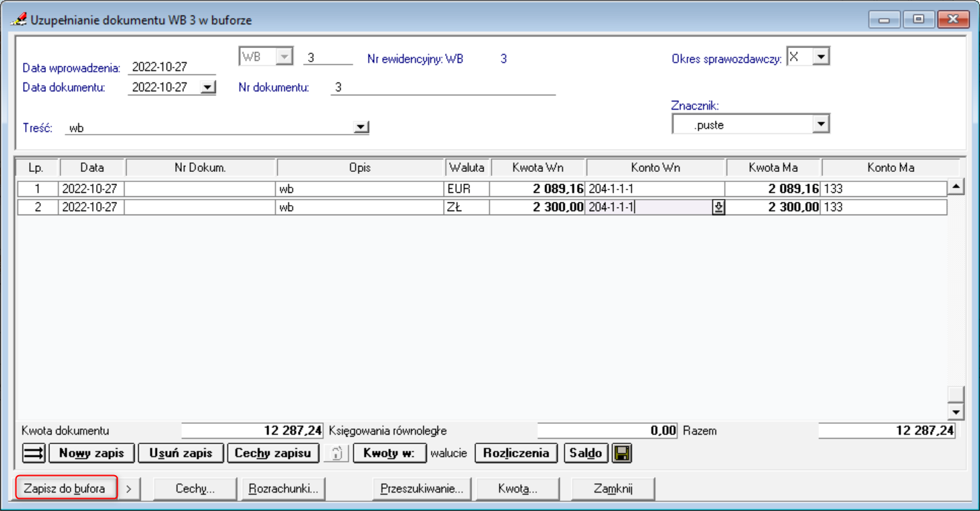Image resolution: width=980 pixels, height=511 pixels.
Task: Click Kwota Wn 2 089,16 in row 1
Action: pyautogui.click(x=537, y=189)
